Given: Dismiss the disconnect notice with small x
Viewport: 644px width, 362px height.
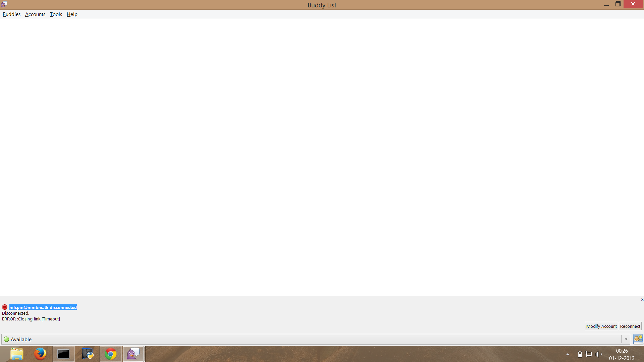Looking at the screenshot, I should click(642, 300).
